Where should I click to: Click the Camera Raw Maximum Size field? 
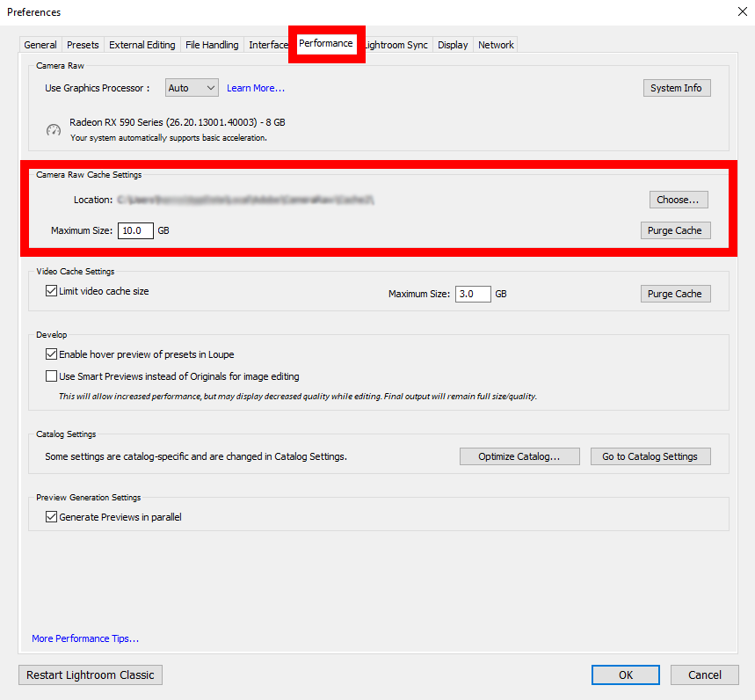(135, 230)
